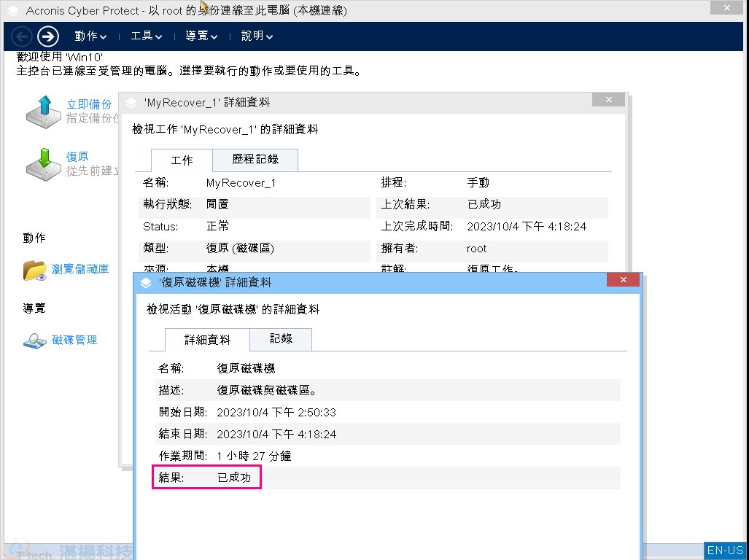Select the 閒置 execution state value
This screenshot has height=560, width=749.
[x=217, y=204]
